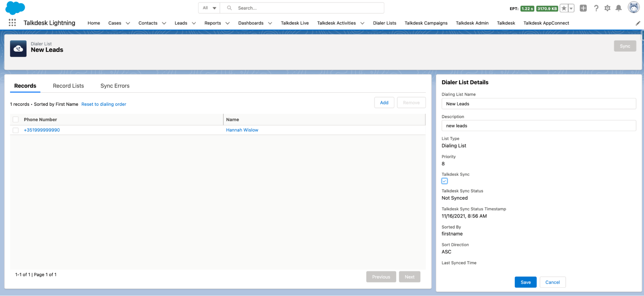Click the Dialer List cloud phone icon
The width and height of the screenshot is (644, 296).
tap(18, 49)
